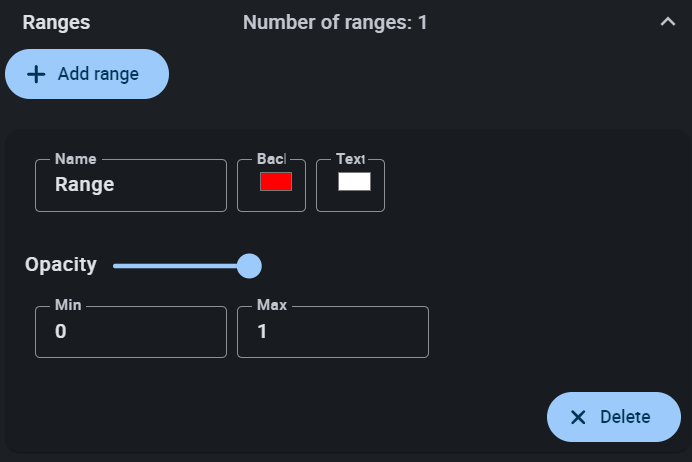
Task: Click the plus icon in Add range
Action: [36, 74]
